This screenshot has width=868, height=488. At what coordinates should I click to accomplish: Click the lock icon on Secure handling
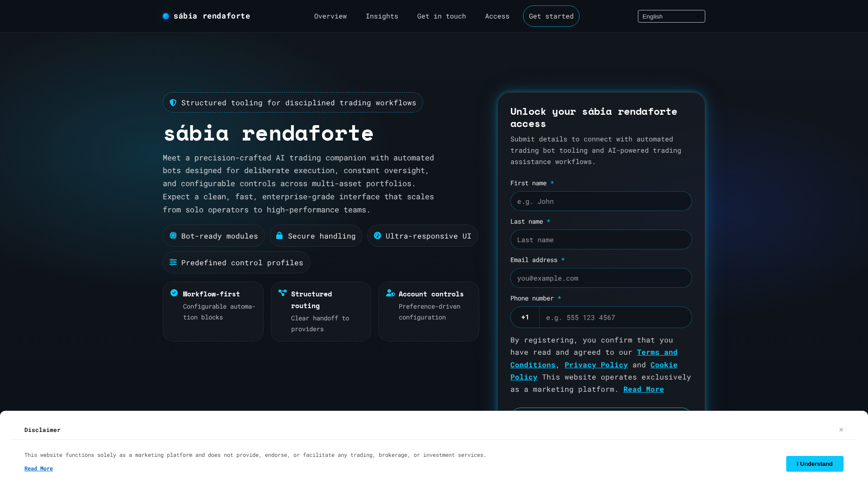tap(279, 235)
